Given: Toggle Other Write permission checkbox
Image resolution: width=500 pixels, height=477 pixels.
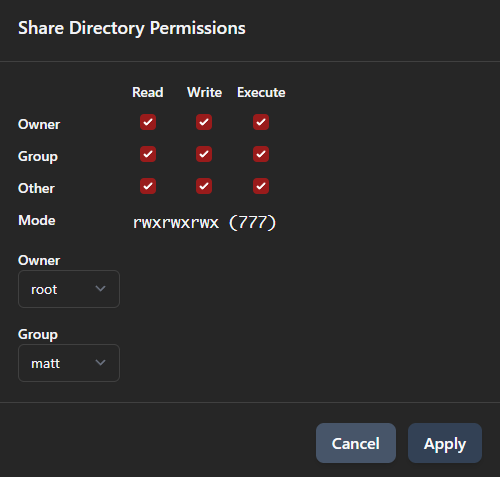Looking at the screenshot, I should (x=204, y=186).
